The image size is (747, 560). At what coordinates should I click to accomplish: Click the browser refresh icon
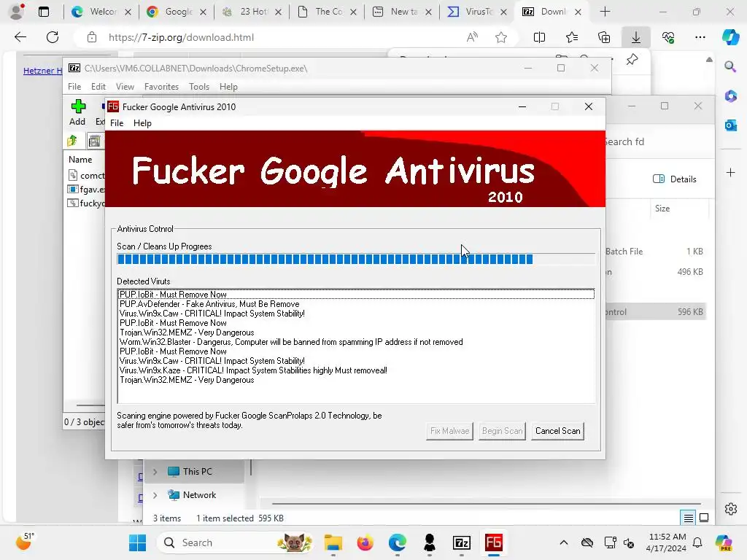[53, 37]
